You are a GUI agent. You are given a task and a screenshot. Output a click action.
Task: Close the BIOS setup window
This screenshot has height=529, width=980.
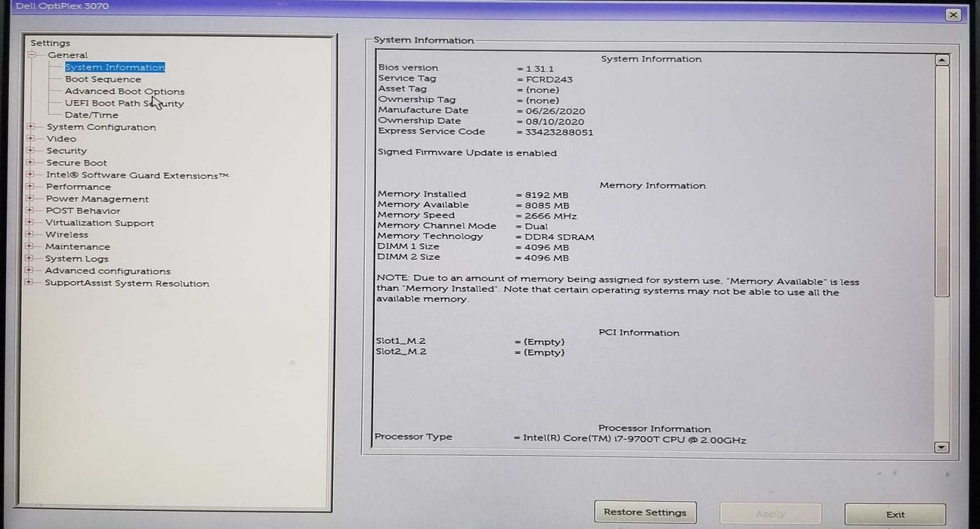click(x=954, y=14)
